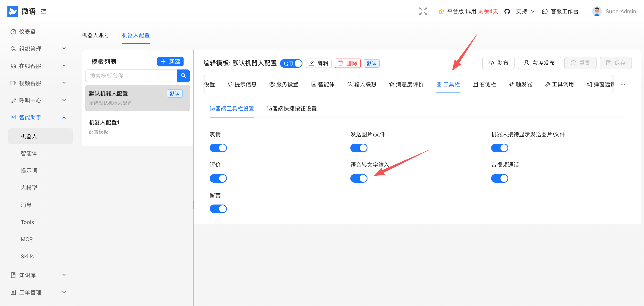Click the three-dots more tabs icon
This screenshot has width=644, height=306.
click(x=623, y=85)
